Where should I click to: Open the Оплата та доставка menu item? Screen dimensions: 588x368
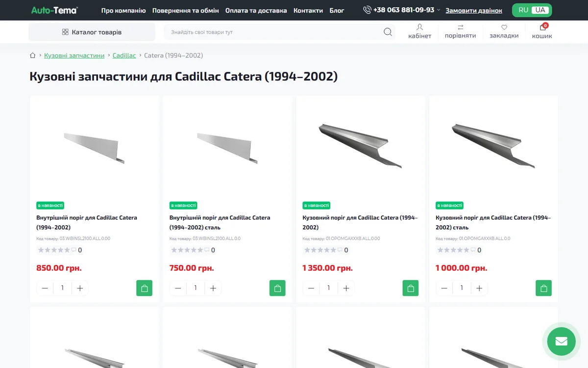(256, 10)
